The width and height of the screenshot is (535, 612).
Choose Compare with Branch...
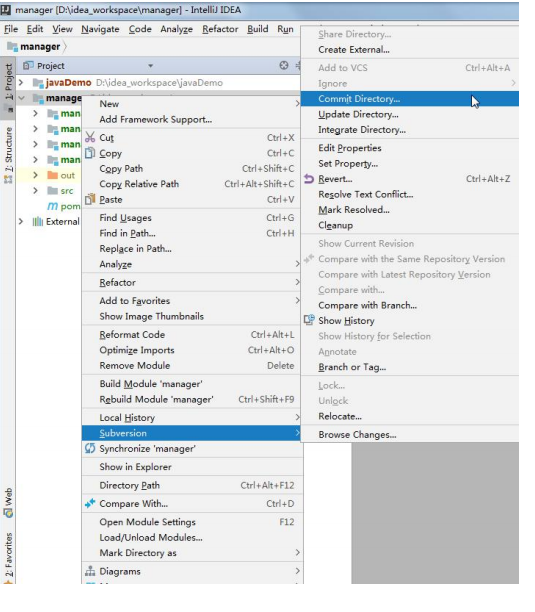coord(410,305)
